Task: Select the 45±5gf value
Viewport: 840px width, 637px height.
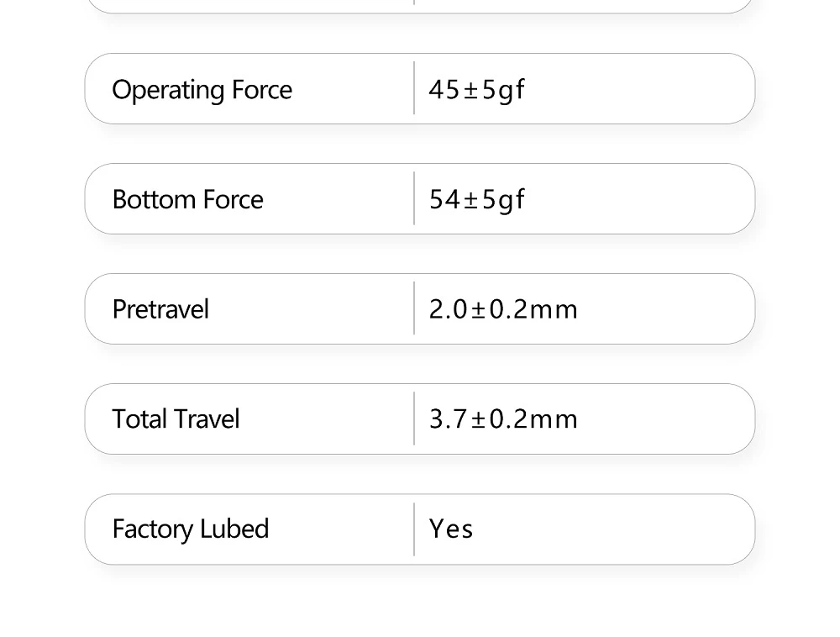Action: click(x=476, y=89)
